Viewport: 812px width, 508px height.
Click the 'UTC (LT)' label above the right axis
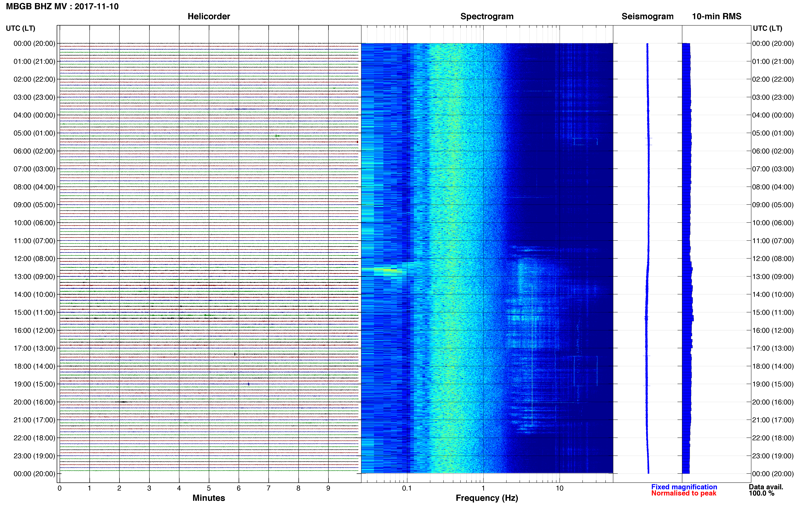click(767, 28)
